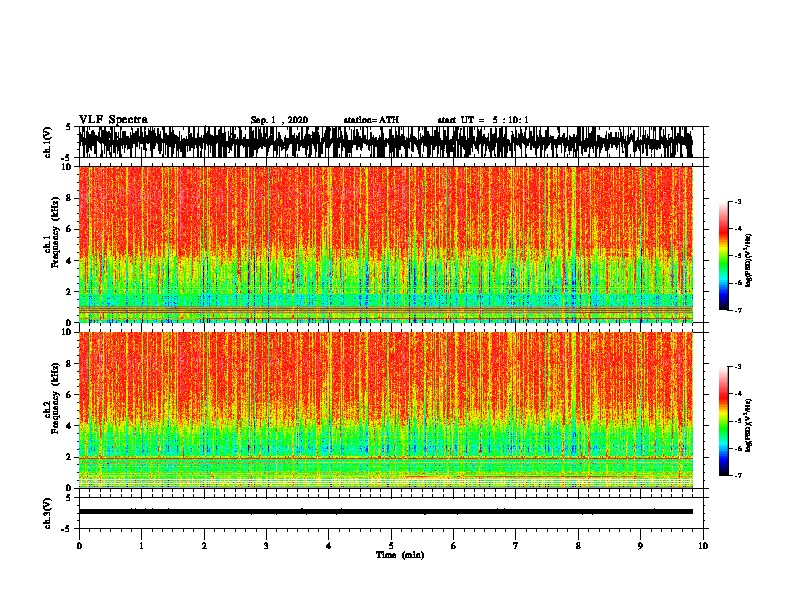Click time axis tick label "6"

[x=454, y=546]
